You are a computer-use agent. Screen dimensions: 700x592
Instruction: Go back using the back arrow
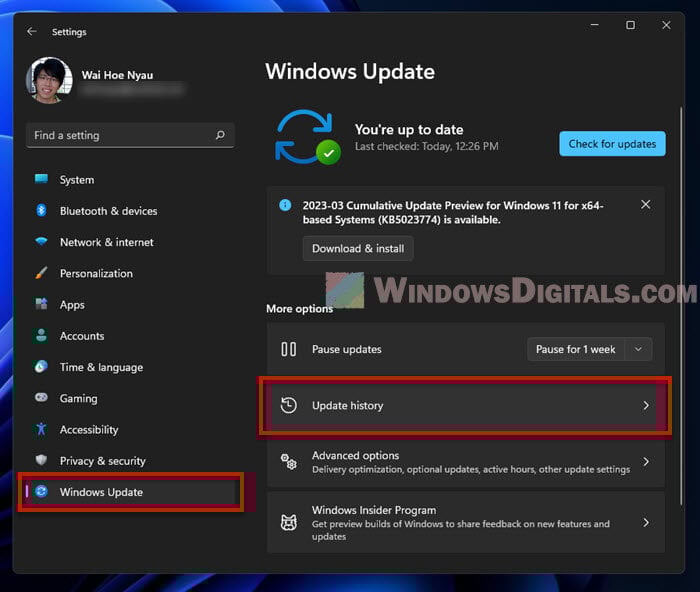[32, 31]
